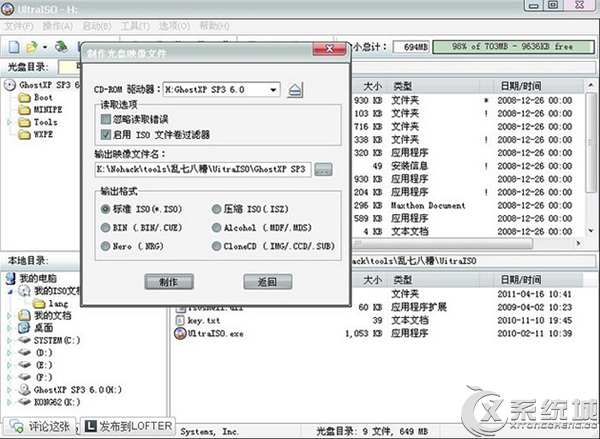Select the SYSTEM (C:) drive
Image resolution: width=600 pixels, height=439 pixels.
pos(49,340)
